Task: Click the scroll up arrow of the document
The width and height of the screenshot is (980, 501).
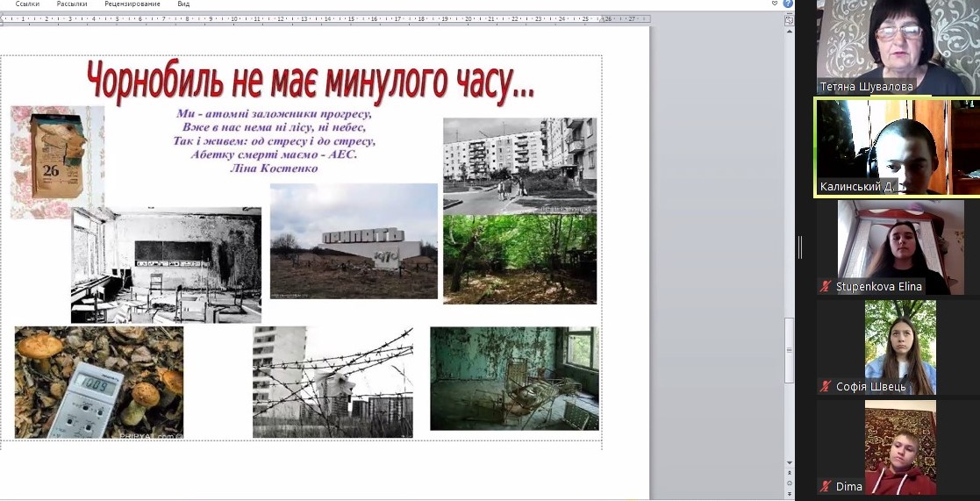Action: pos(788,30)
